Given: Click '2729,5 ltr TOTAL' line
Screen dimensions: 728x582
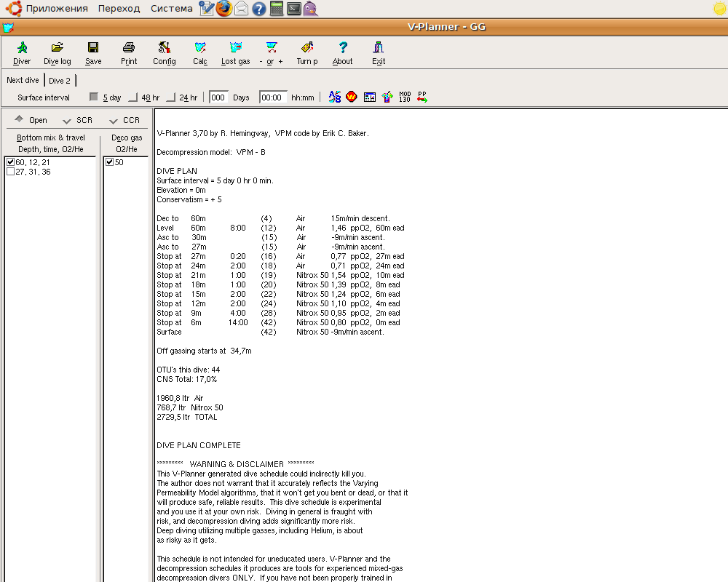Looking at the screenshot, I should [186, 417].
